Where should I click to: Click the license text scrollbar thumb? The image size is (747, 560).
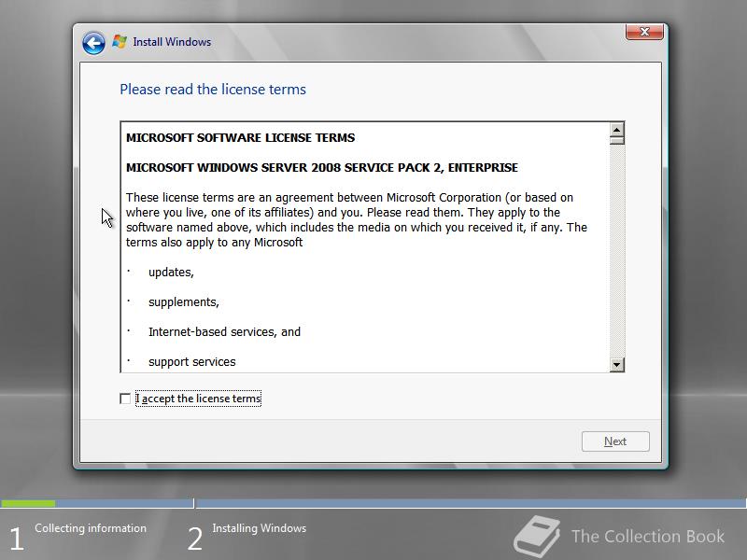616,141
